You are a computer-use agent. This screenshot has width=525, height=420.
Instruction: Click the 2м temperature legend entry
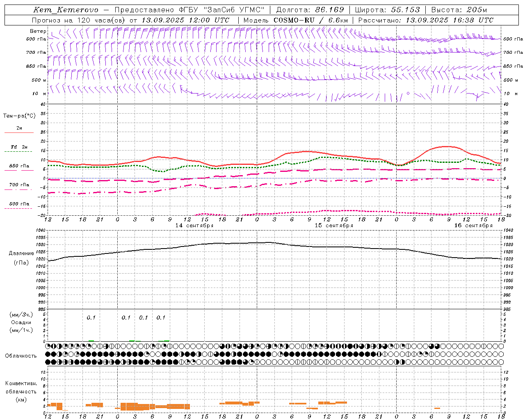coord(19,128)
